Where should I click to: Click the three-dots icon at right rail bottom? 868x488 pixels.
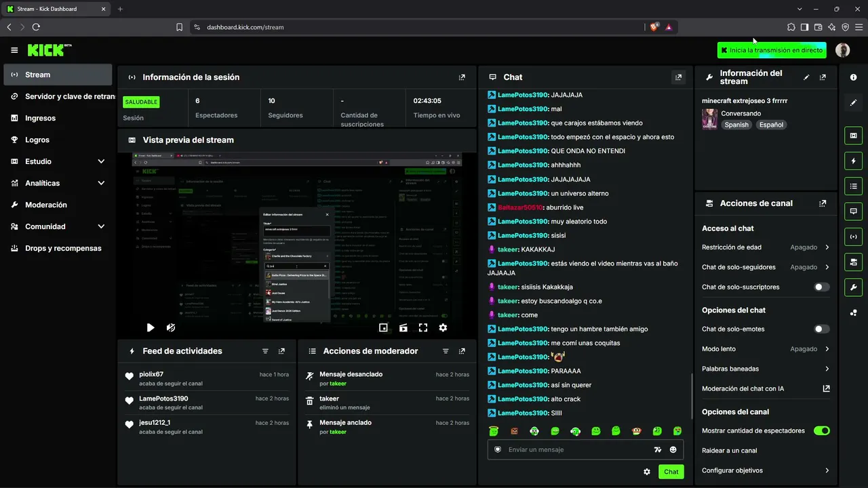pos(854,312)
